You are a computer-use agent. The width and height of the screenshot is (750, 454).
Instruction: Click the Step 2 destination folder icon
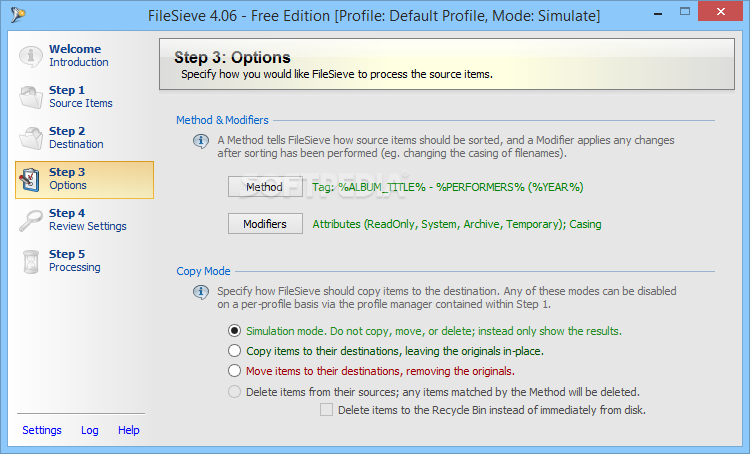pos(31,138)
